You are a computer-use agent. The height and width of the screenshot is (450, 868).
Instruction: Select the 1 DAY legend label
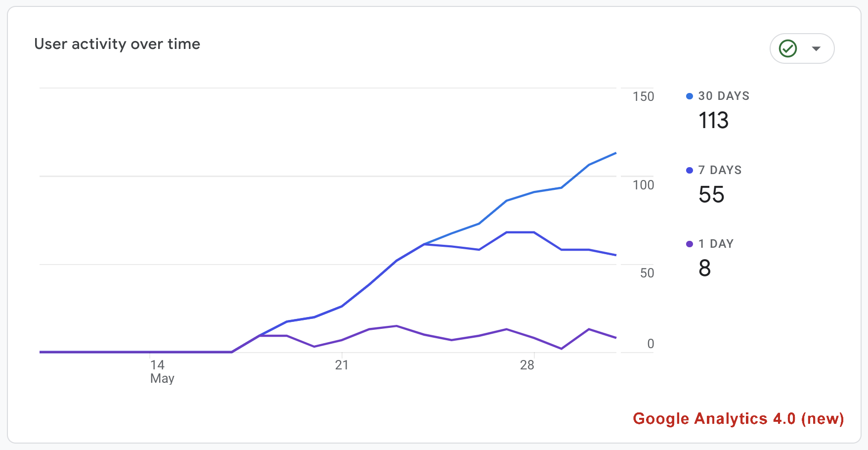point(716,244)
